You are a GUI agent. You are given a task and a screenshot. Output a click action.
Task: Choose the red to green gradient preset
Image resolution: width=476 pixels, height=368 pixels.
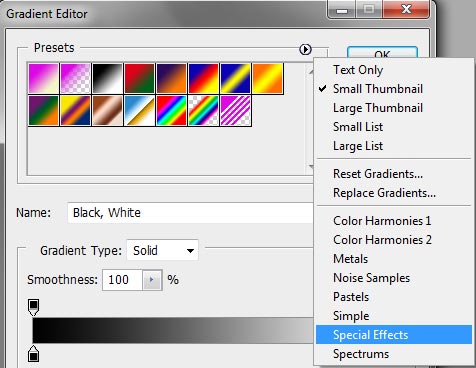coord(139,79)
